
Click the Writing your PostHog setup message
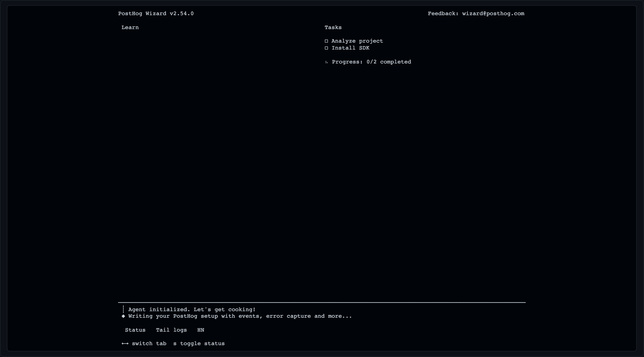click(240, 316)
